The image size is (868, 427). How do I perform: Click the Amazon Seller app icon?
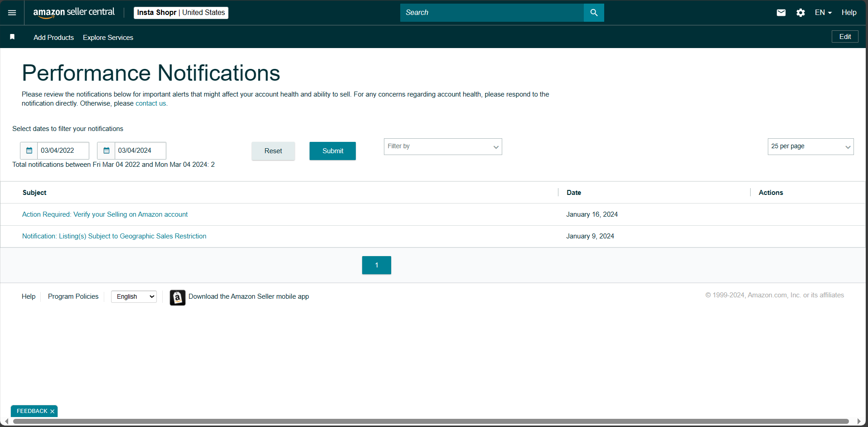[178, 297]
